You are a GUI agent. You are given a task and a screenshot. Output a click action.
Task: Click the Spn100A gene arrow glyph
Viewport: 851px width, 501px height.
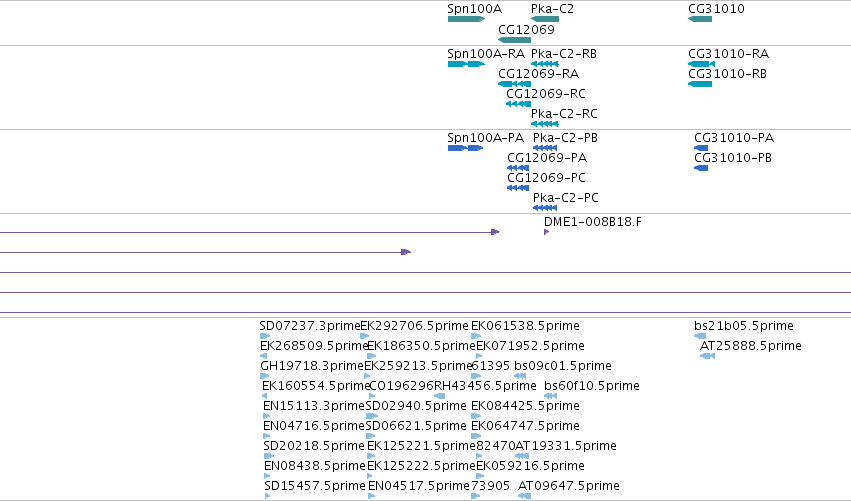[x=466, y=19]
